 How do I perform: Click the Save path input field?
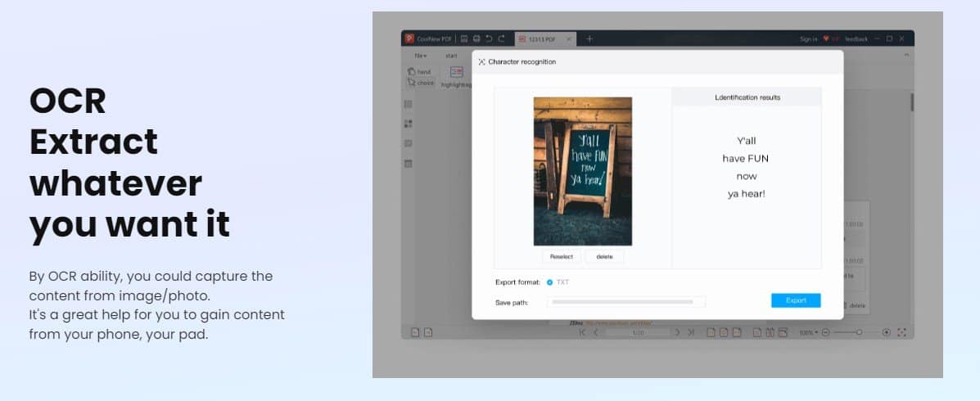point(625,302)
